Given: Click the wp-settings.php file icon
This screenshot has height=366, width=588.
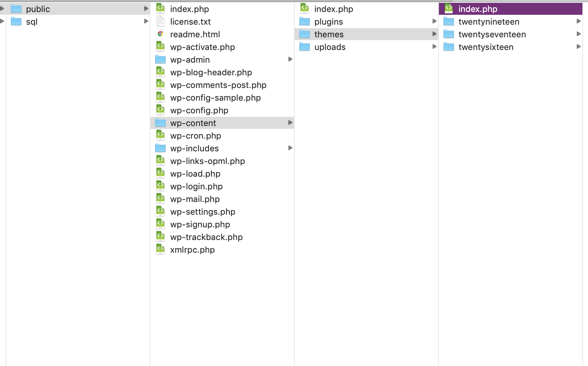Looking at the screenshot, I should tap(160, 211).
